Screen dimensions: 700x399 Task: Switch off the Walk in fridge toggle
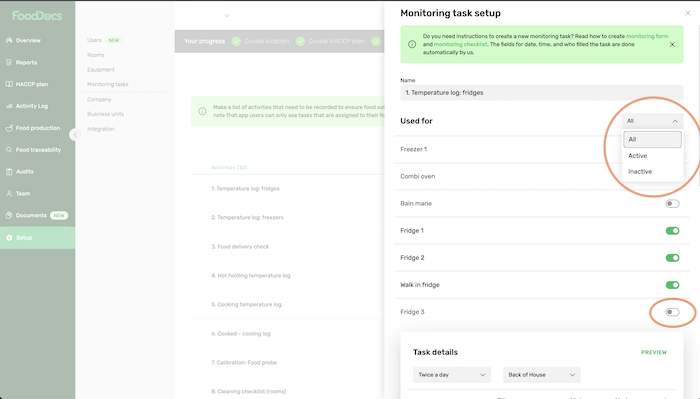pos(672,285)
